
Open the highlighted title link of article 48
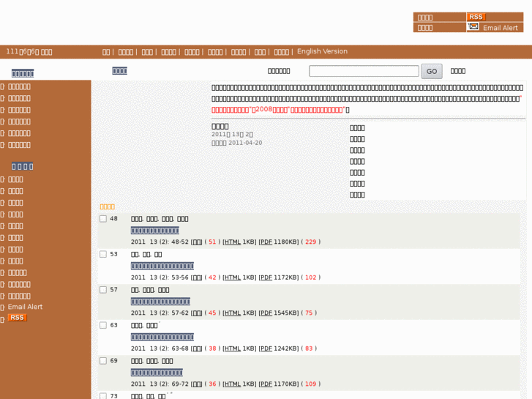click(x=155, y=231)
